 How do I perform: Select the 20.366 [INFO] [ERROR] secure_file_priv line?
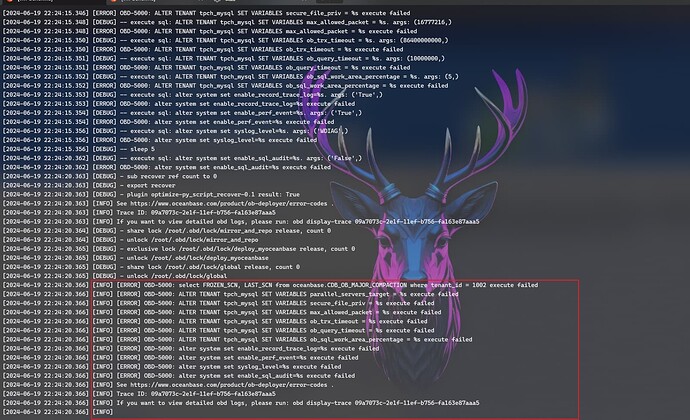[x=219, y=303]
